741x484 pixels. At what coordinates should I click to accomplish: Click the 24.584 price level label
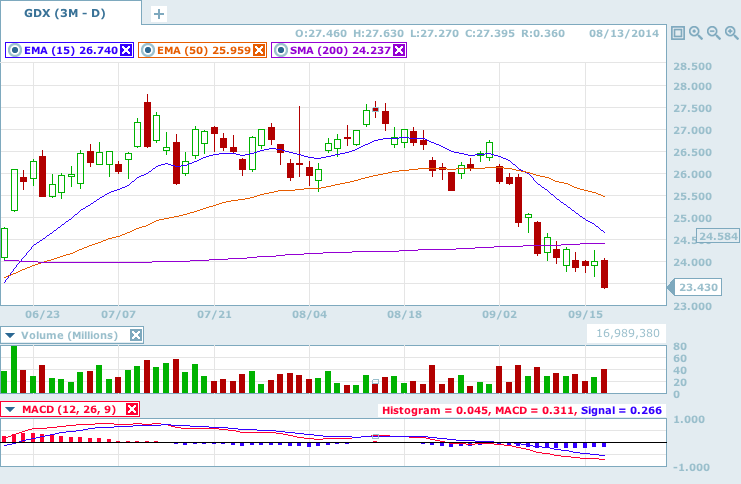(718, 236)
